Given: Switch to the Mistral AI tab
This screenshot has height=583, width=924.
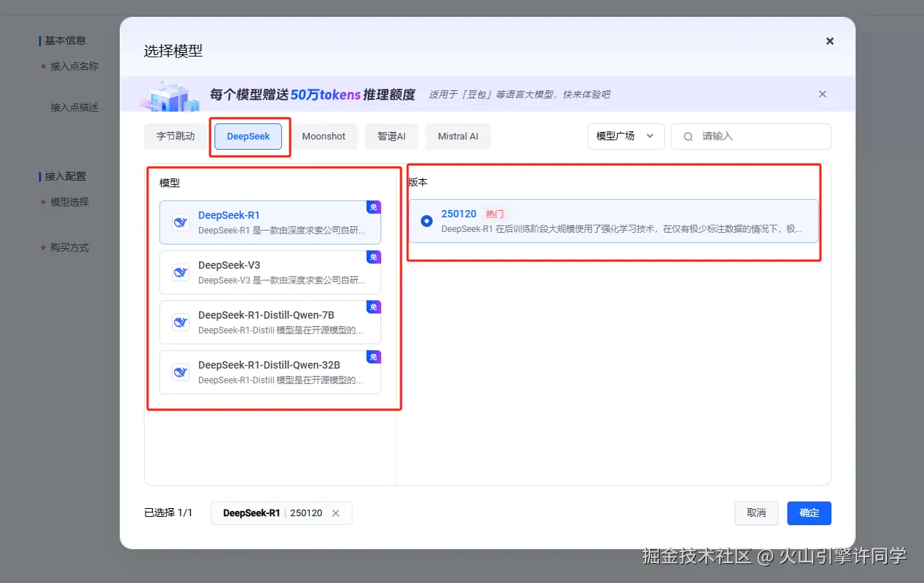Looking at the screenshot, I should [458, 137].
